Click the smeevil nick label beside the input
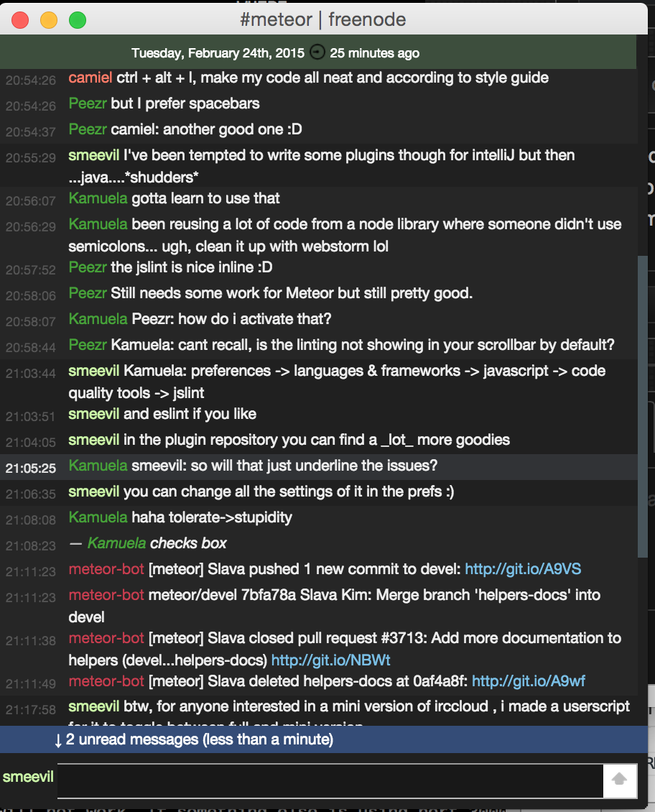The image size is (655, 812). 28,777
